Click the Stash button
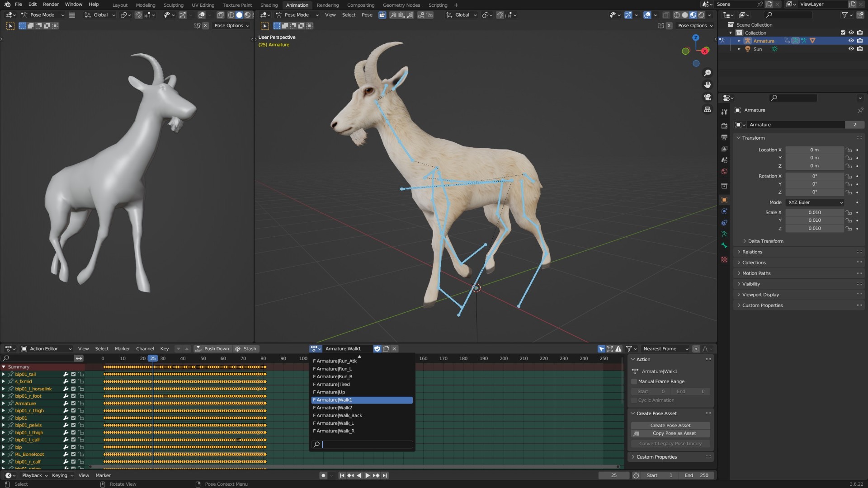The image size is (868, 488). (245, 349)
